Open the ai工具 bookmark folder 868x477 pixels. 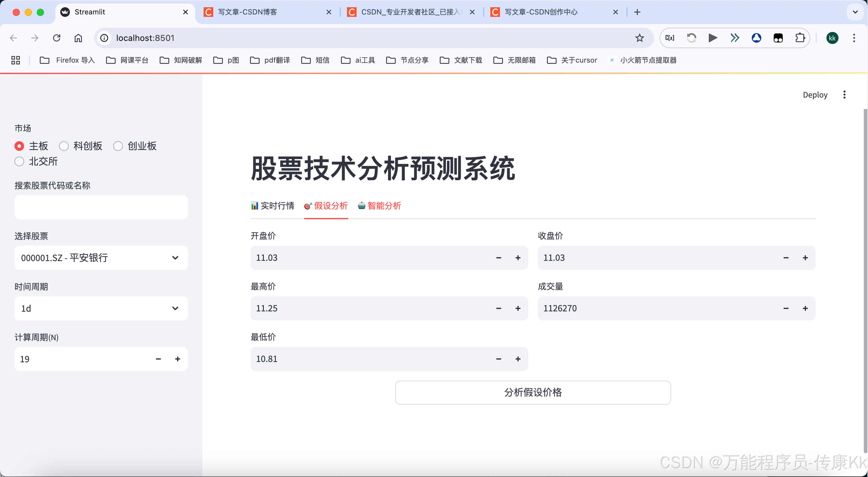pos(358,60)
